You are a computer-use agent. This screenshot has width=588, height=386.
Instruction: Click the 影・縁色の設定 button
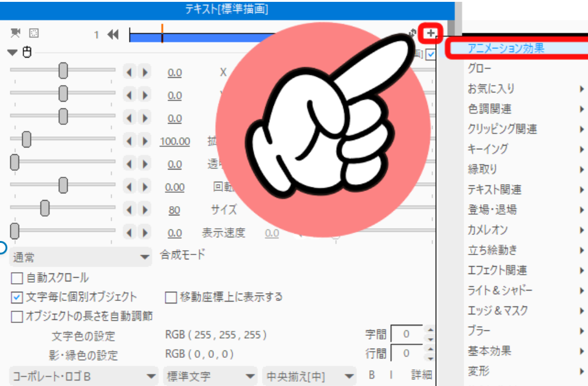[x=83, y=355]
